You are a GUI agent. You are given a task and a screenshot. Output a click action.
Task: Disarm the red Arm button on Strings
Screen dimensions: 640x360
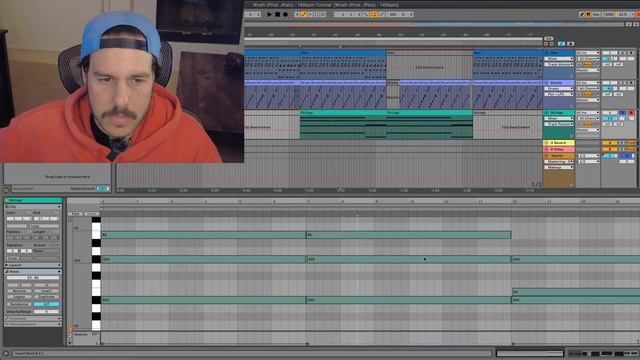631,113
